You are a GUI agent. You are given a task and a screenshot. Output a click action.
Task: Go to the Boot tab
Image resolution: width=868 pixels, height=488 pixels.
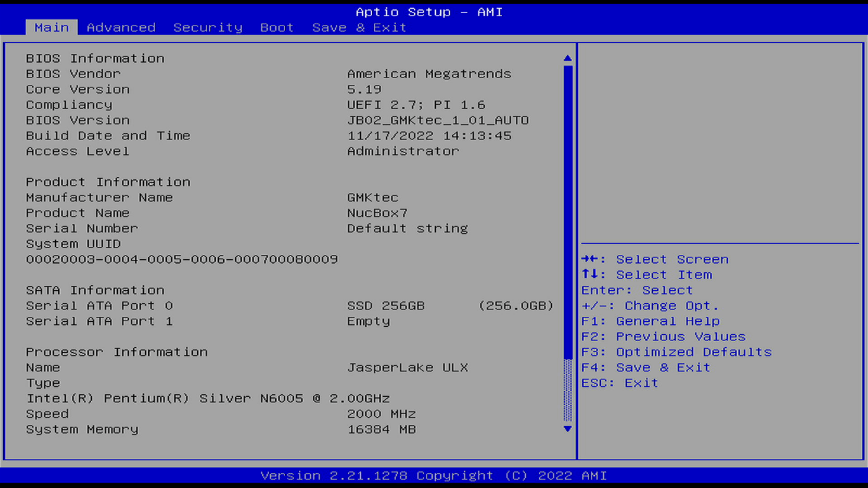[x=277, y=27]
